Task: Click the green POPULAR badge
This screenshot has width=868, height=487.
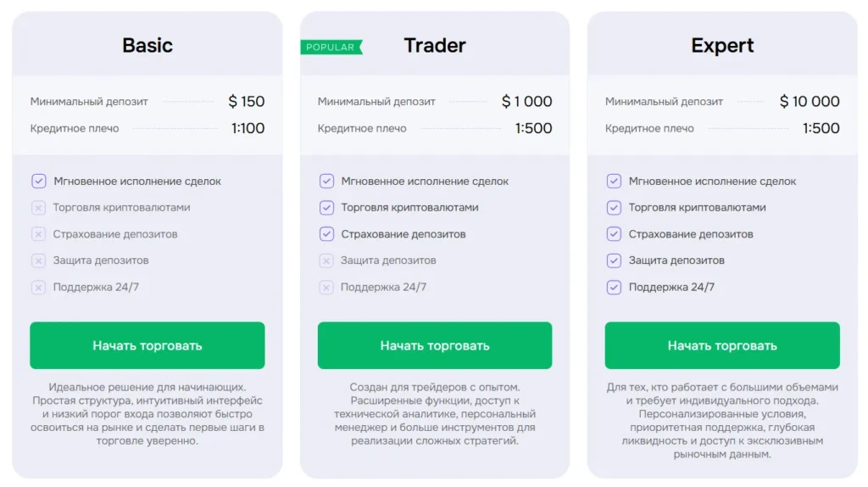Action: [331, 48]
